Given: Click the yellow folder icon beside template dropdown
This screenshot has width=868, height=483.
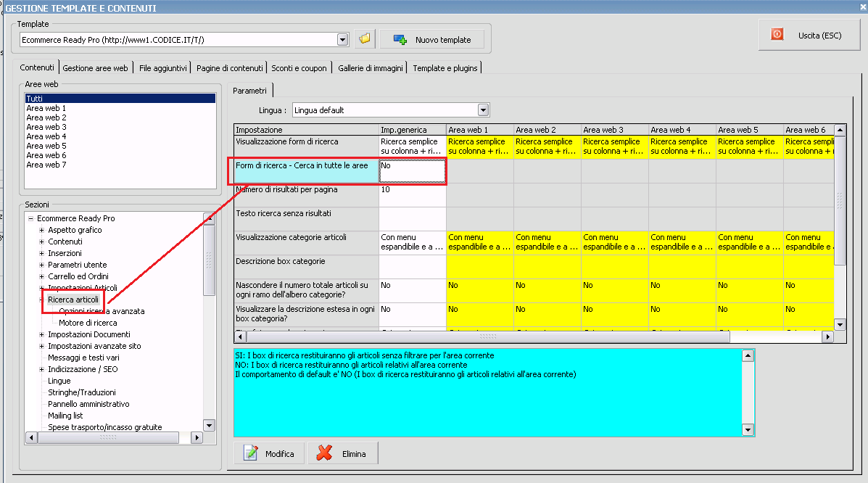Looking at the screenshot, I should (x=365, y=39).
